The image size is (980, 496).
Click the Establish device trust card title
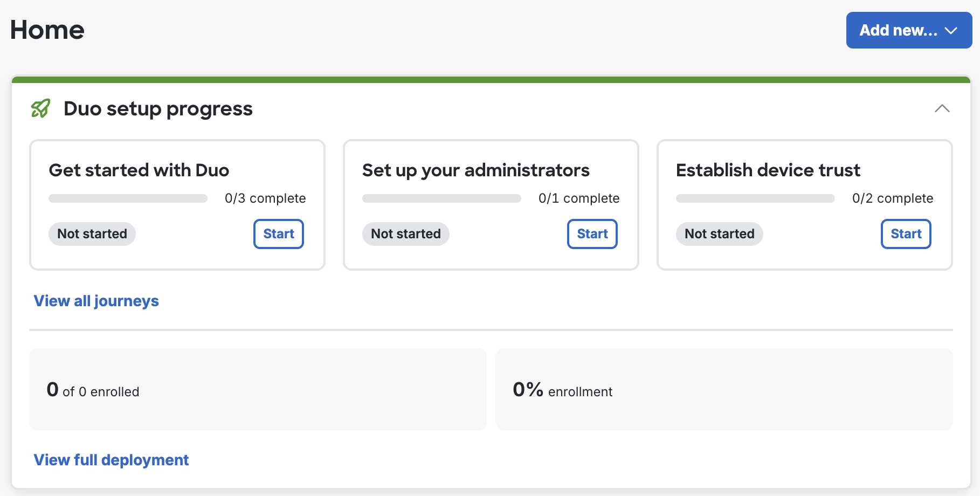[x=768, y=170]
